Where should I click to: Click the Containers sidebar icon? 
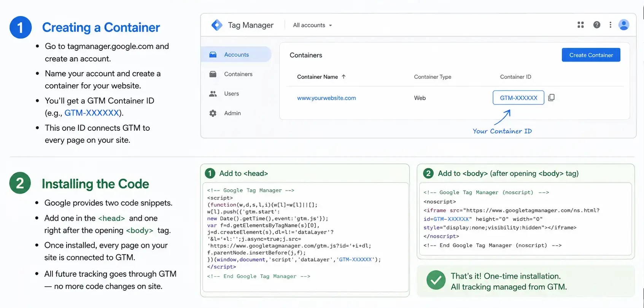(x=213, y=74)
